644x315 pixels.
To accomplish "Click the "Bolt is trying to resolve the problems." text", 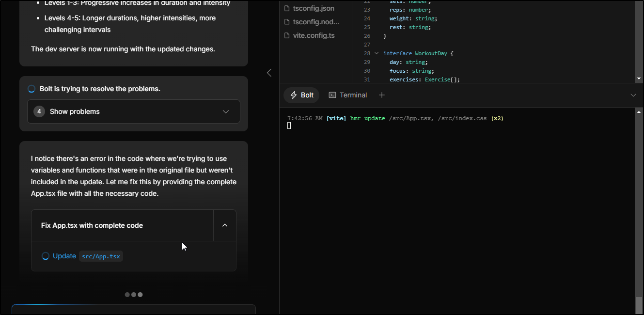I will [x=100, y=89].
